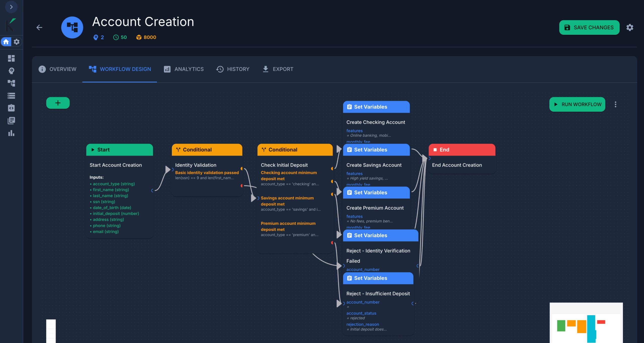The height and width of the screenshot is (343, 644).
Task: Select the Check Initial Deposit Conditional header
Action: (295, 150)
